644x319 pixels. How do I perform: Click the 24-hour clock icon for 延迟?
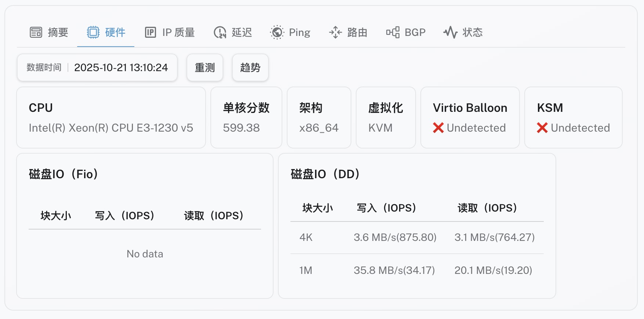(220, 33)
